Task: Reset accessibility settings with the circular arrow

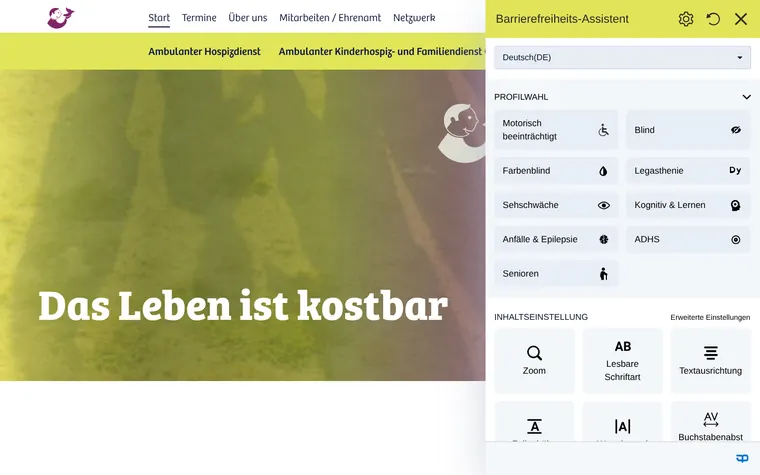Action: pos(713,19)
